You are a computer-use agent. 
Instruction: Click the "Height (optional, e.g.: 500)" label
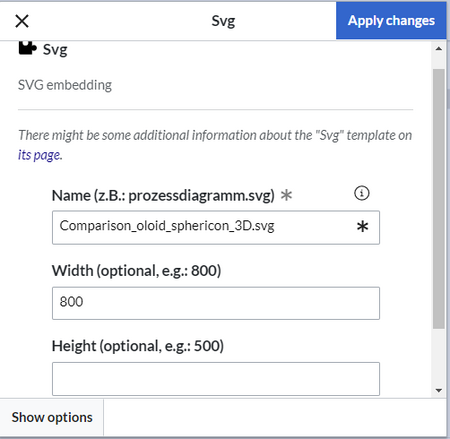pos(138,346)
